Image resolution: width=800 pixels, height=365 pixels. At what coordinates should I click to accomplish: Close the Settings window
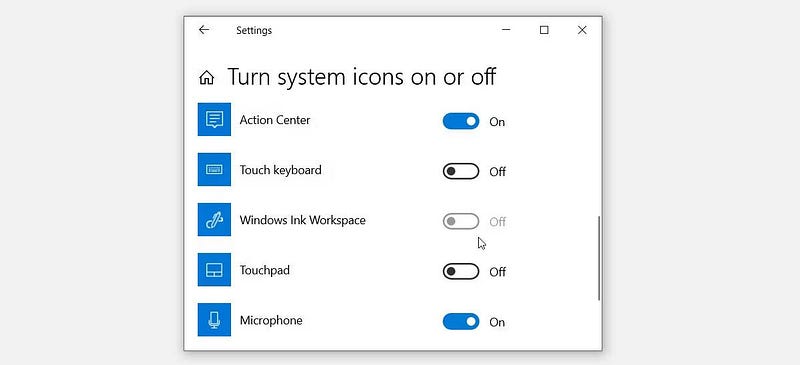[582, 30]
